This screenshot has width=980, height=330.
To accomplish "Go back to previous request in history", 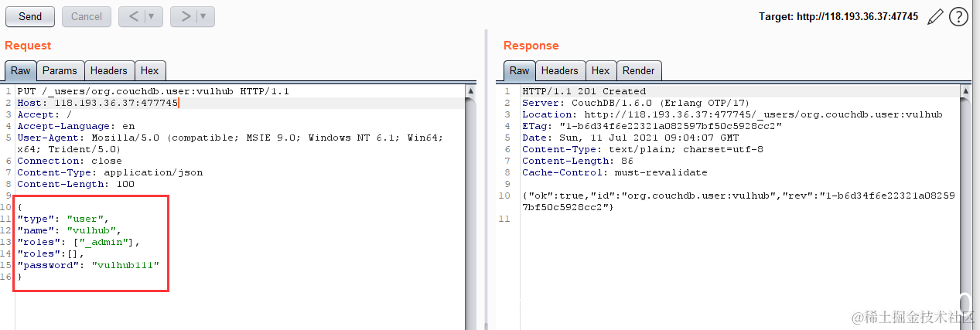I will (x=132, y=16).
